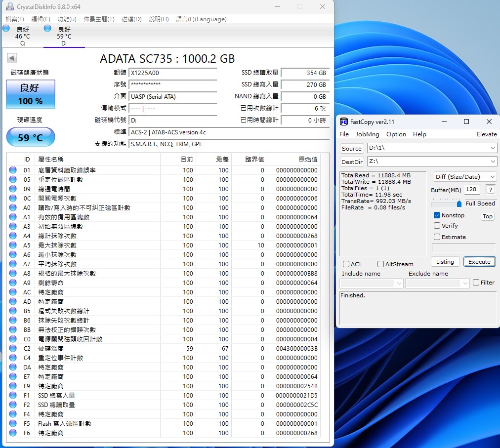
Task: Click the Listing button
Action: pyautogui.click(x=445, y=262)
